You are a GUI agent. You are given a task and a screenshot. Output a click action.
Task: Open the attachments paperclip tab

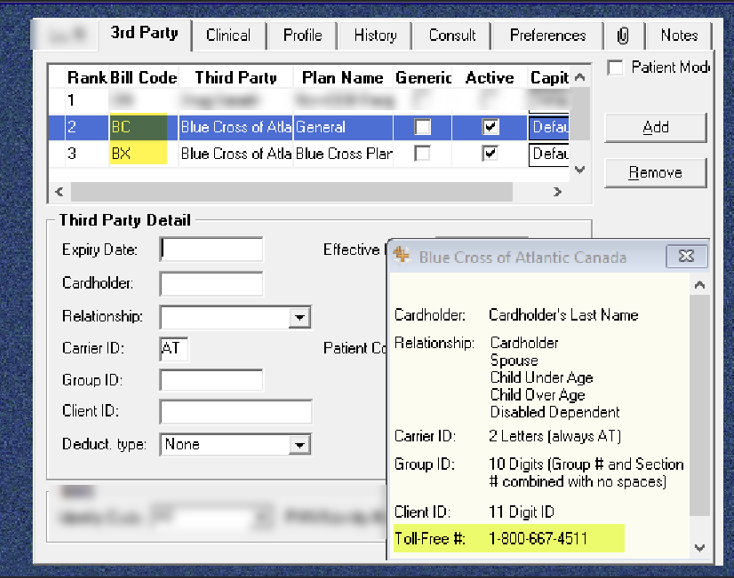pos(623,35)
